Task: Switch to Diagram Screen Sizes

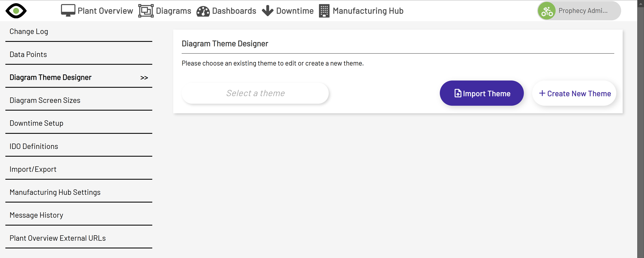Action: pos(45,100)
